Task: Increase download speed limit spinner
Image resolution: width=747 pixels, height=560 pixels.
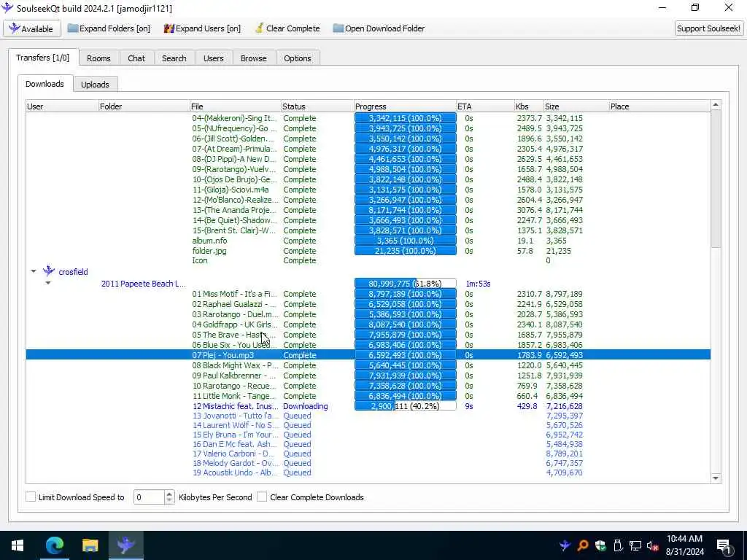Action: (x=169, y=494)
